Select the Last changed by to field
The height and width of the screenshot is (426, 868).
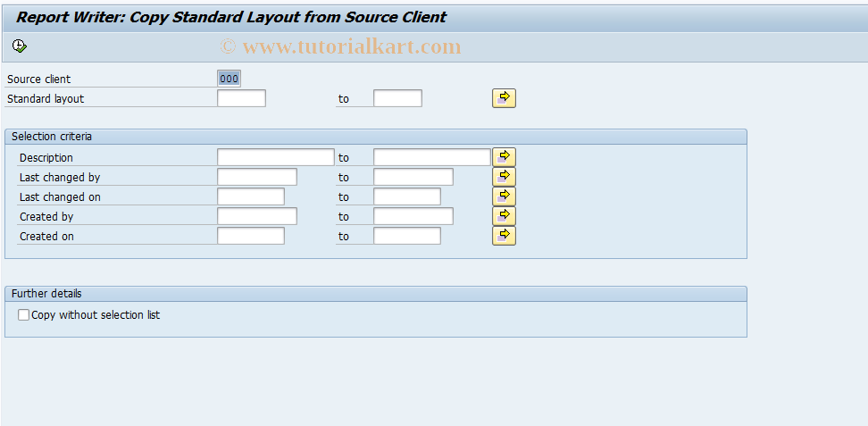(x=413, y=177)
